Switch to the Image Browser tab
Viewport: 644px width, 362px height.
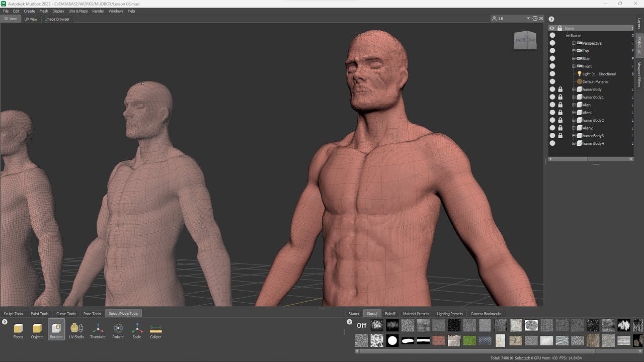point(57,19)
